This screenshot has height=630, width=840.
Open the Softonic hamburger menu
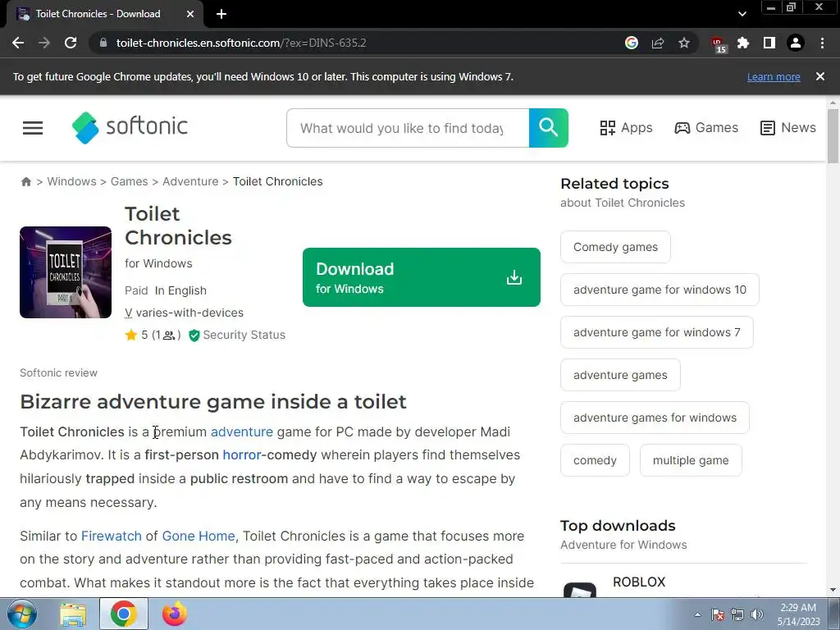[x=33, y=128]
